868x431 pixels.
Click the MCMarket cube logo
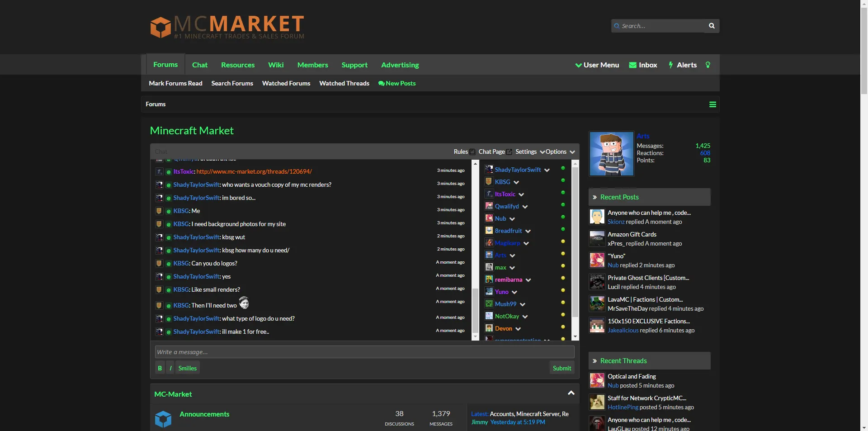point(160,28)
